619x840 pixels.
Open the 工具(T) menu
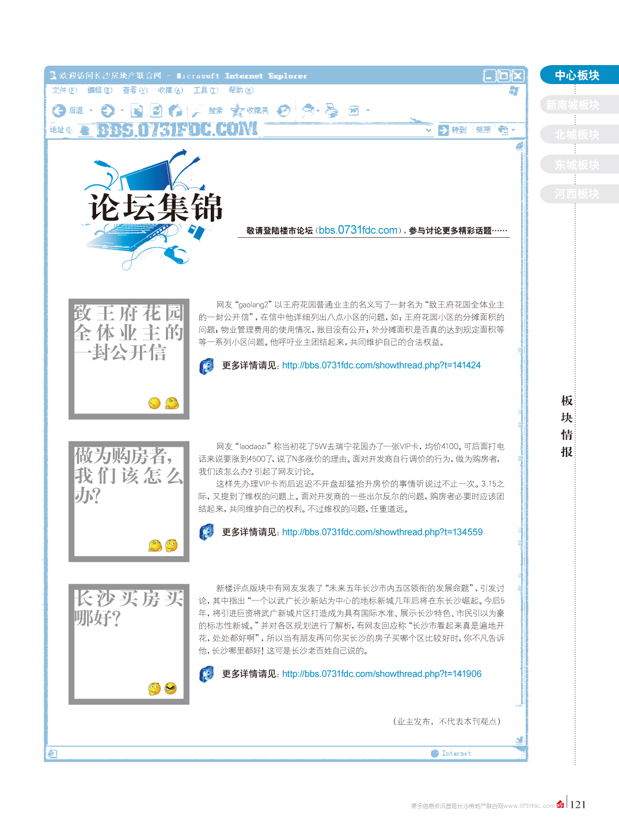click(x=206, y=90)
